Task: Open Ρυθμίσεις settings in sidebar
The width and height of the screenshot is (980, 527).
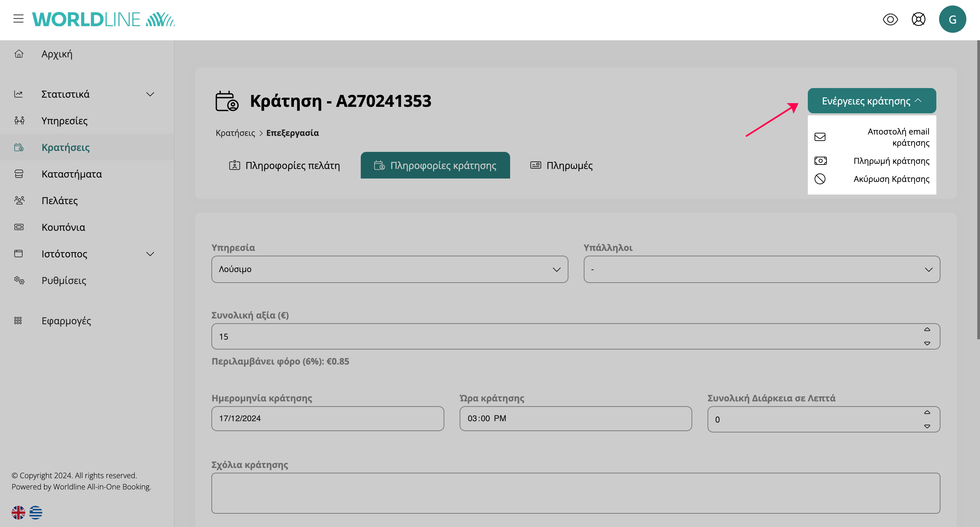Action: 63,281
